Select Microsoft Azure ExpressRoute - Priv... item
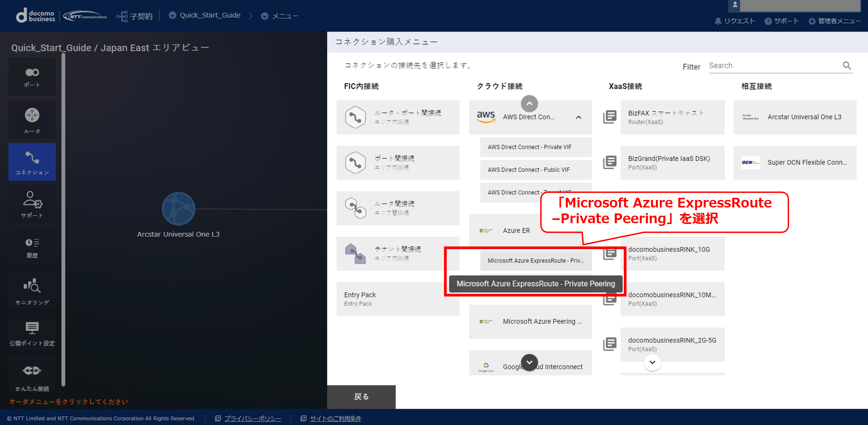 tap(536, 261)
